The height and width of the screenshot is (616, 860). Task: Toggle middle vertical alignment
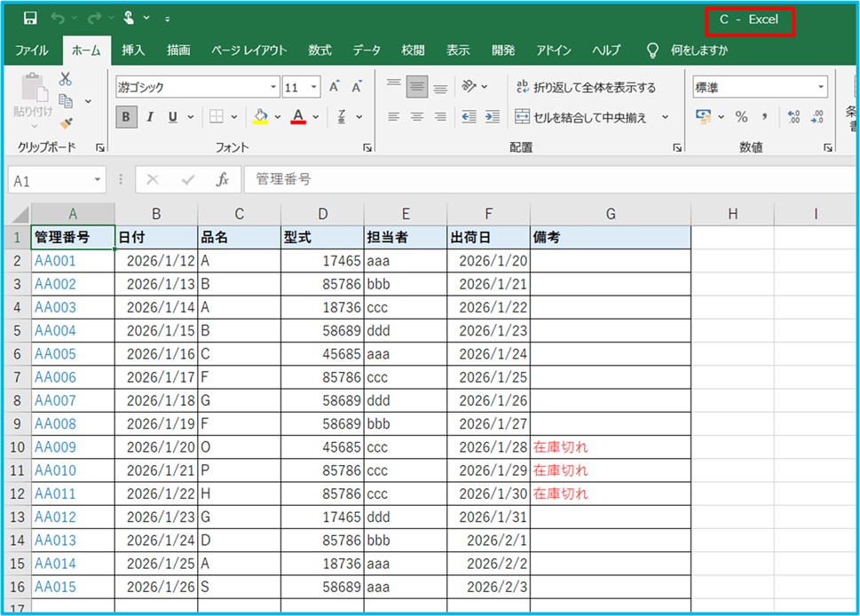[x=417, y=87]
